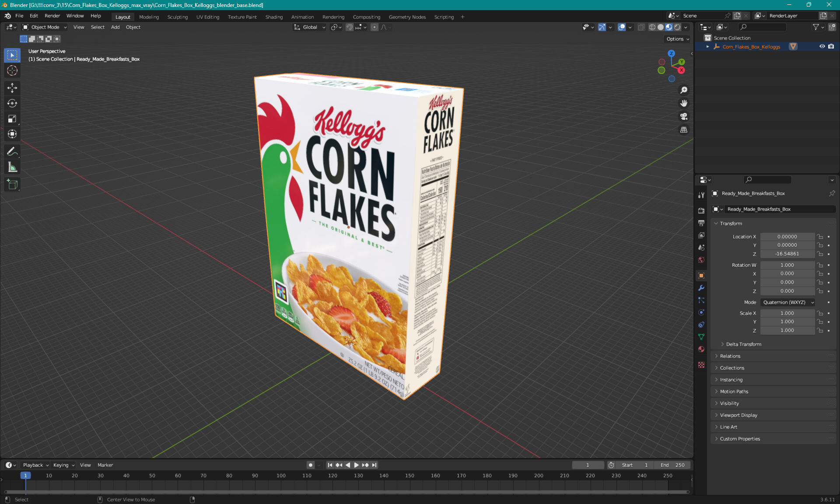The width and height of the screenshot is (840, 504).
Task: Toggle the camera view icon
Action: point(683,116)
